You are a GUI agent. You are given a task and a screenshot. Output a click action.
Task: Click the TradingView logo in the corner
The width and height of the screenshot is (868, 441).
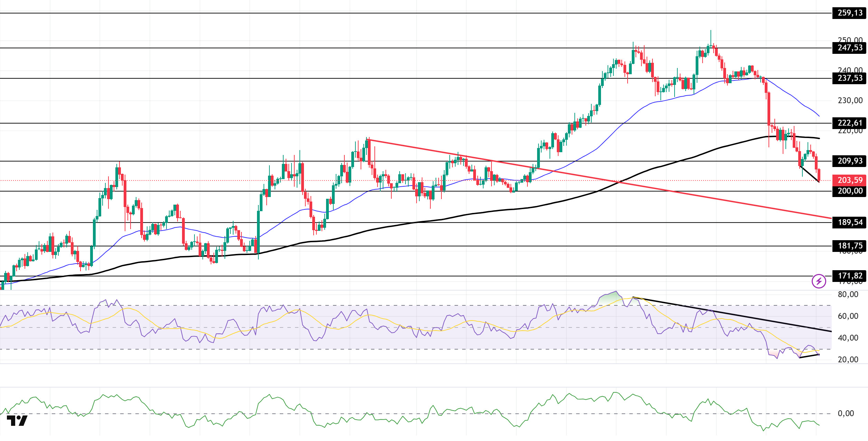click(x=17, y=421)
